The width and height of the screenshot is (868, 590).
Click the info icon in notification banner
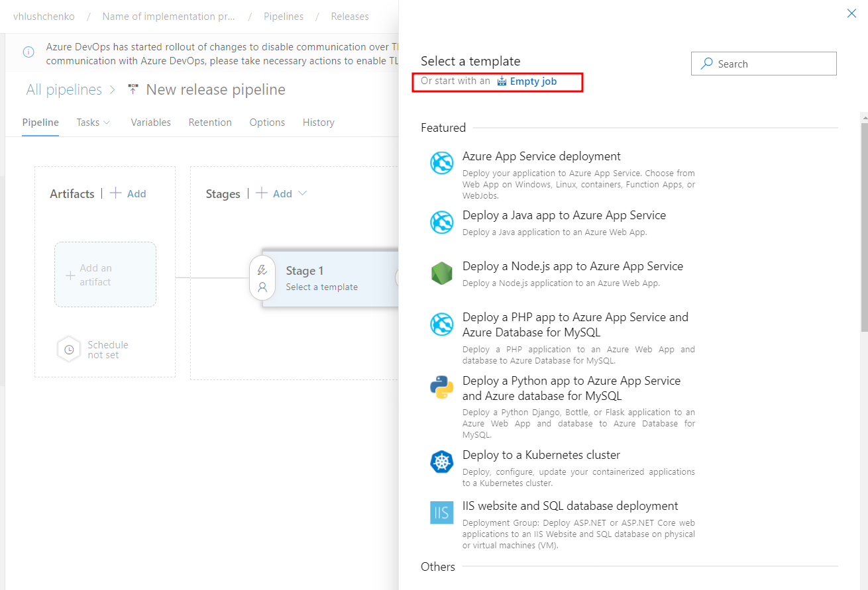[28, 52]
